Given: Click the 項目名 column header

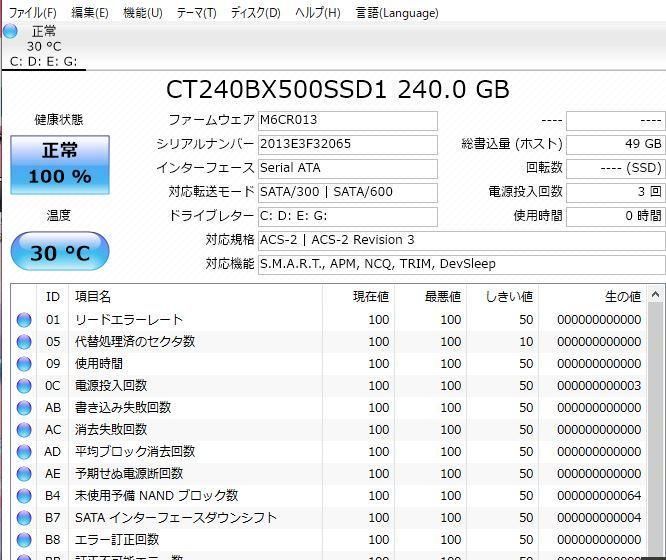Looking at the screenshot, I should click(195, 297).
